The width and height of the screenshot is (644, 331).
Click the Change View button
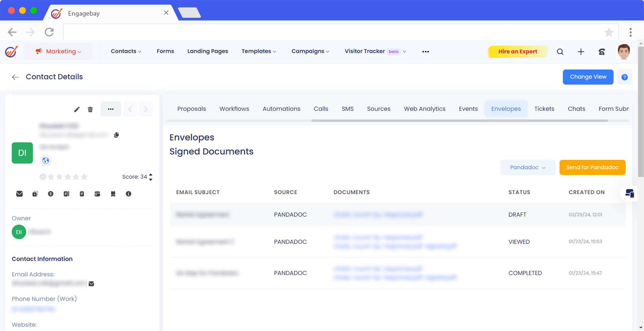click(588, 77)
